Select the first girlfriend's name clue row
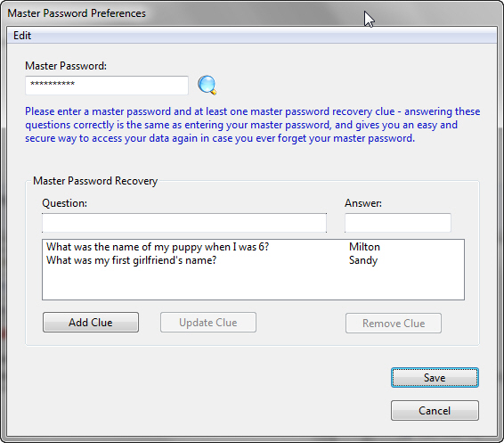 click(x=253, y=260)
